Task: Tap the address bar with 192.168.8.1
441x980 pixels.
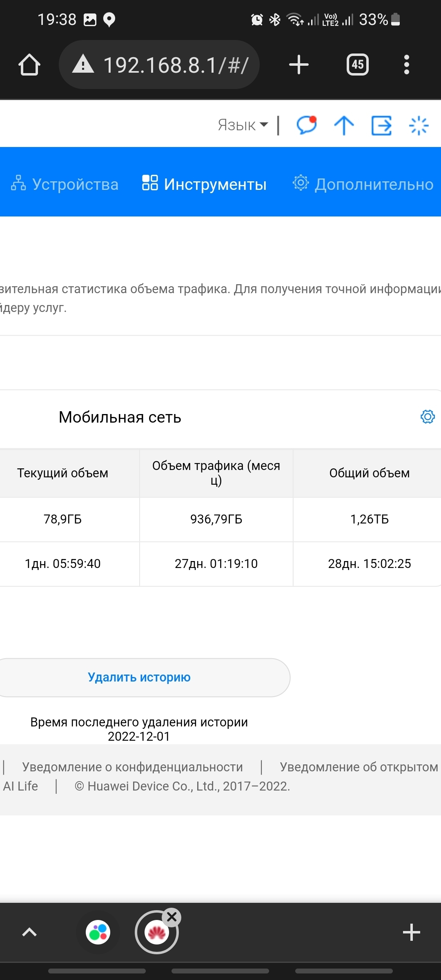Action: coord(159,65)
